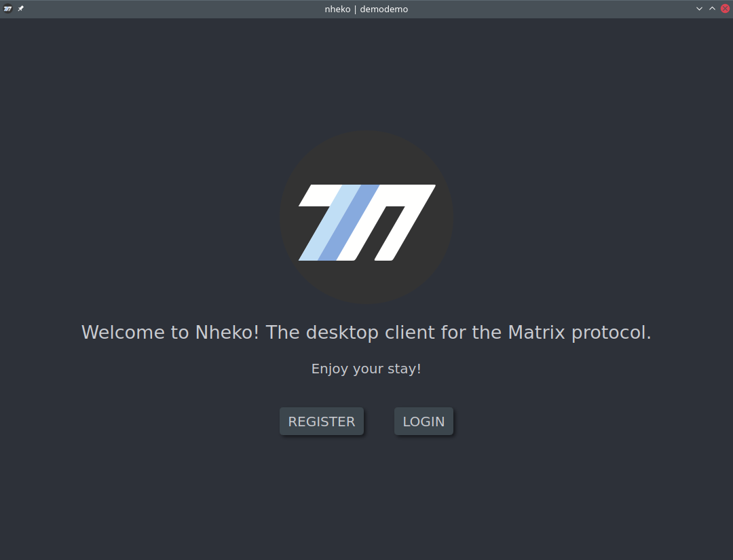Image resolution: width=733 pixels, height=560 pixels.
Task: Open the nheko window menu icon in title bar
Action: click(7, 9)
